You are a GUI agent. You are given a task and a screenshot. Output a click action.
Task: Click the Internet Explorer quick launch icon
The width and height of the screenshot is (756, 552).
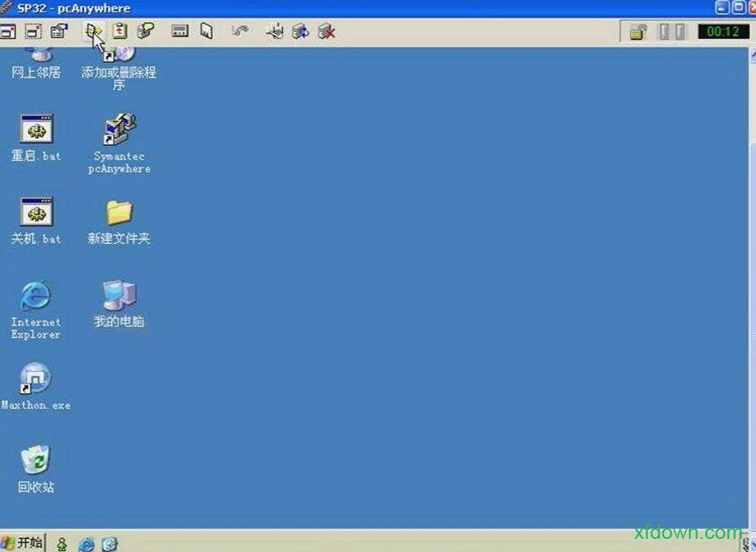coord(86,543)
